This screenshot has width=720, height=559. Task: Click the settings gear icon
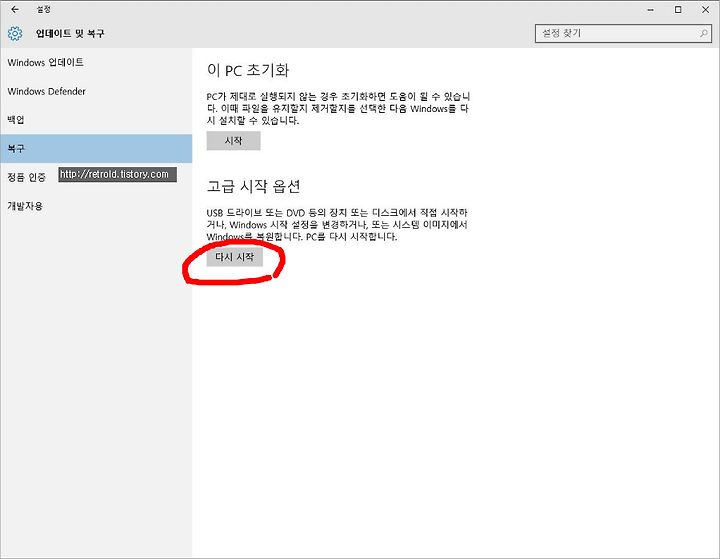pyautogui.click(x=15, y=33)
